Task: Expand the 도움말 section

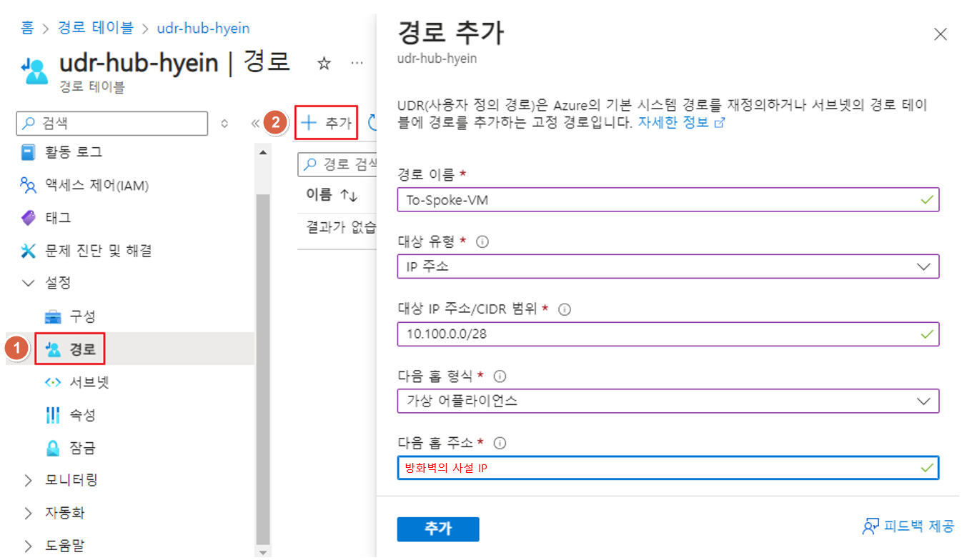Action: pos(29,546)
